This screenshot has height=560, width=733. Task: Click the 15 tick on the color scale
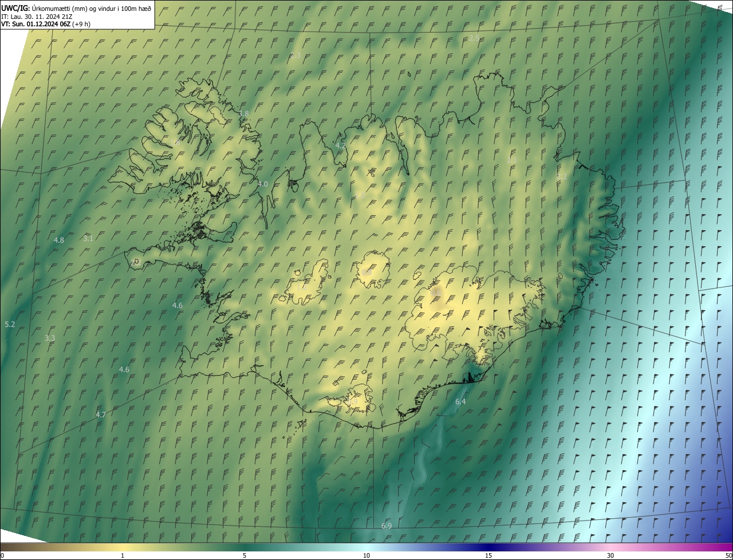(488, 555)
